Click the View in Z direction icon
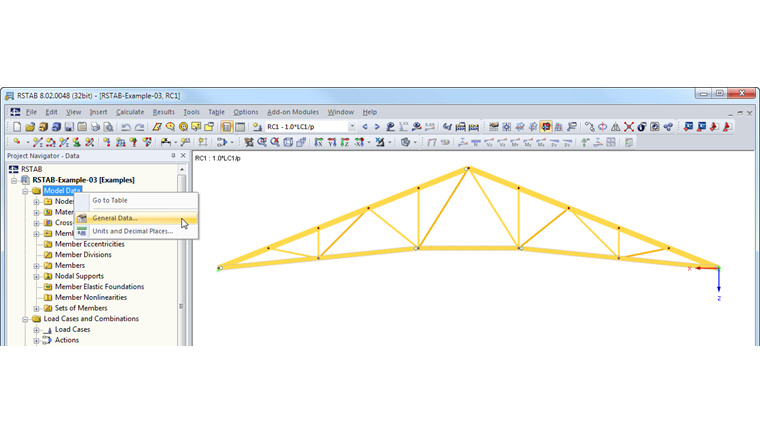Screen dimensions: 760x433 click(x=345, y=142)
